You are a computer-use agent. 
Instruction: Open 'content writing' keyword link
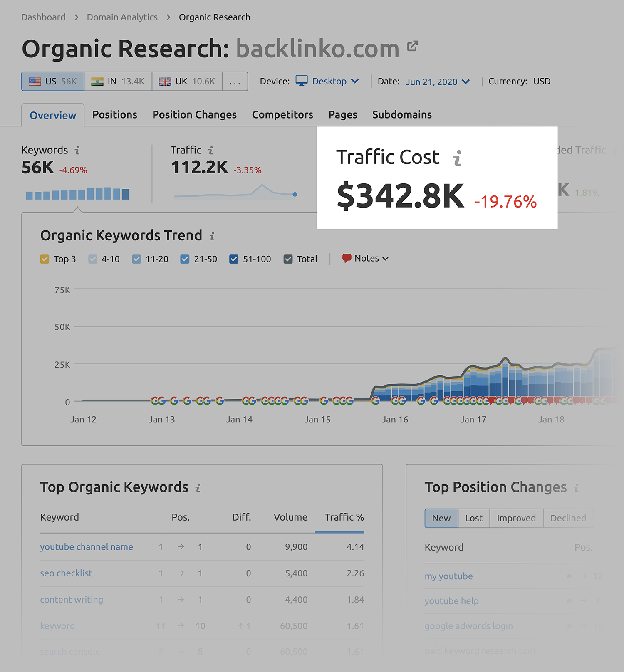[72, 600]
